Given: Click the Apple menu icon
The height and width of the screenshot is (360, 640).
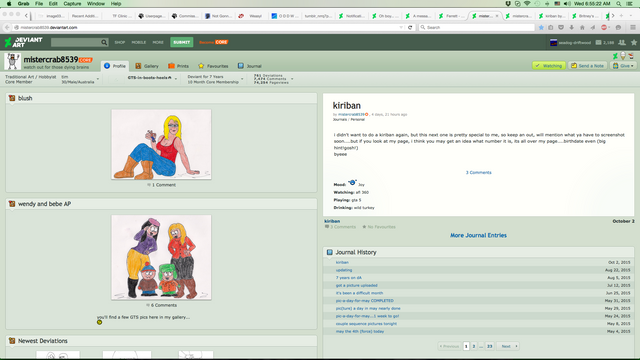Looking at the screenshot, I should coord(9,4).
